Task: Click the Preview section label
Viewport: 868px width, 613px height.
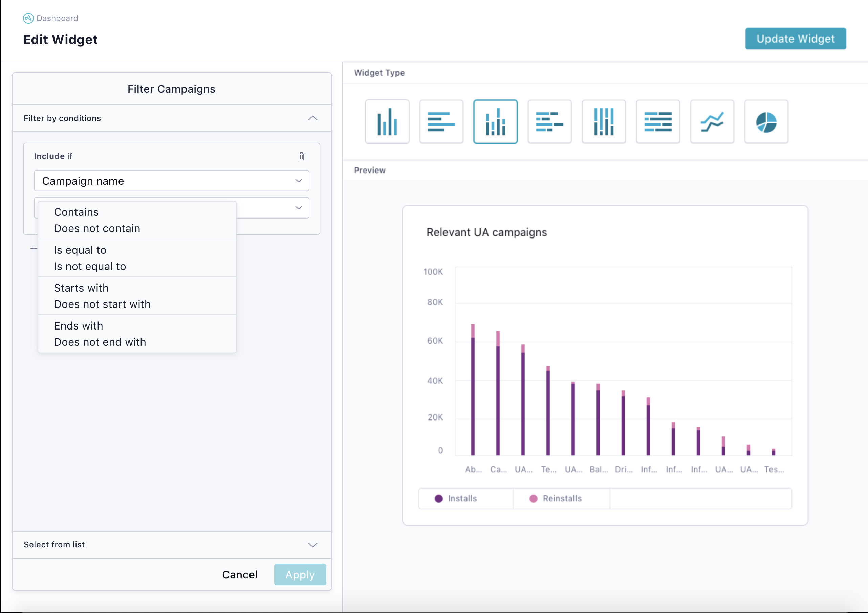Action: [370, 170]
